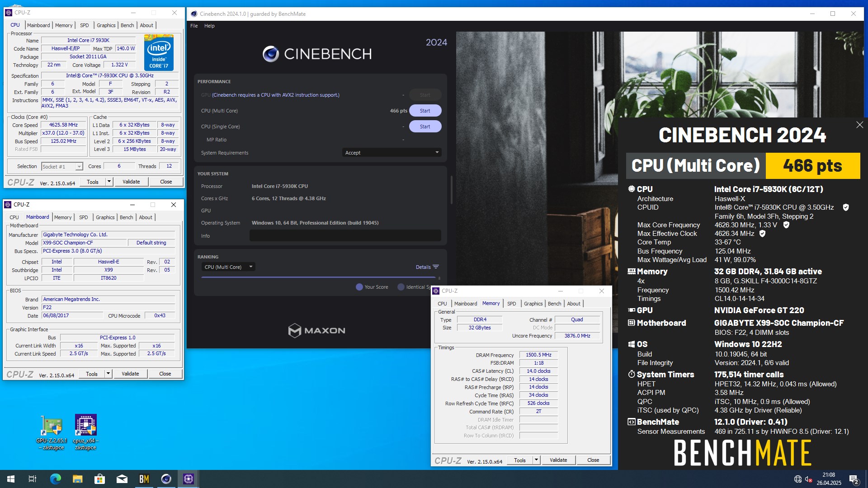Open the Help menu in Cinebench
This screenshot has width=868, height=488.
209,26
